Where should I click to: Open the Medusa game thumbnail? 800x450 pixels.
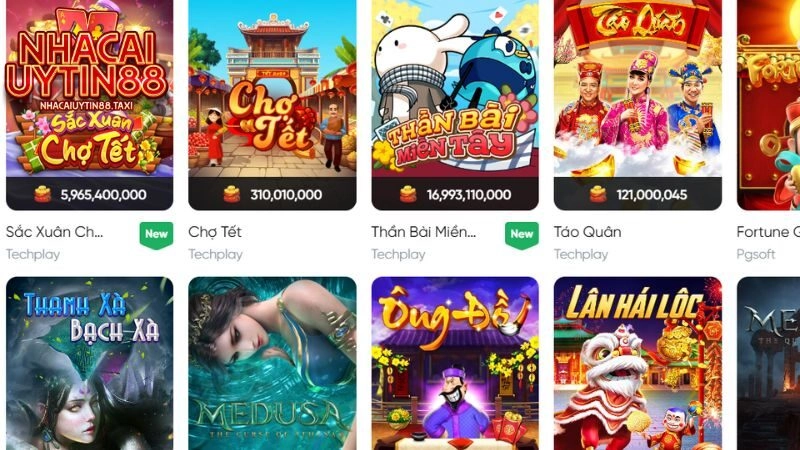[x=272, y=363]
